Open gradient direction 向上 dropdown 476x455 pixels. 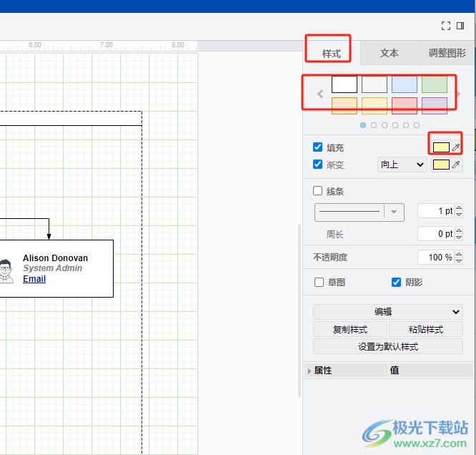[x=402, y=165]
